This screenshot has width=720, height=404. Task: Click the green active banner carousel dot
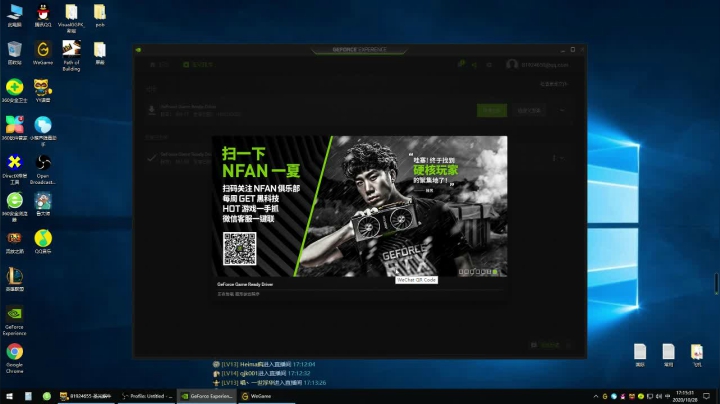(495, 272)
